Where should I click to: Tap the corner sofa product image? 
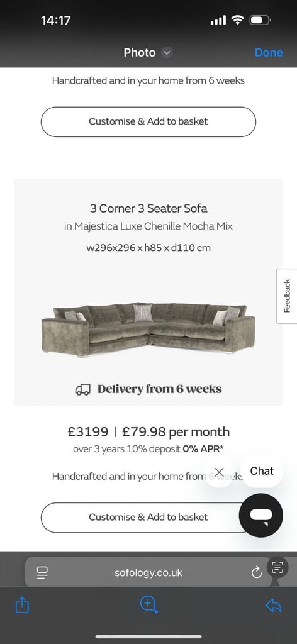coord(148,330)
